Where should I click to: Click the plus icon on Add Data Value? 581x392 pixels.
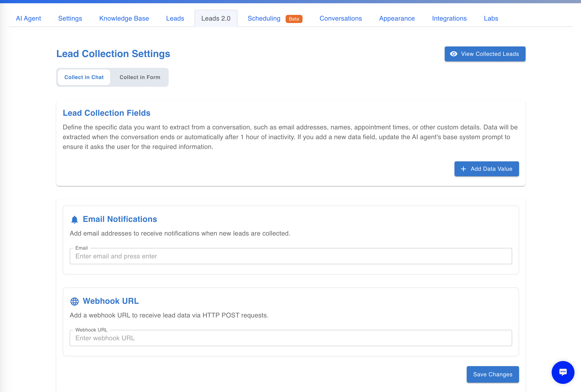click(x=463, y=169)
